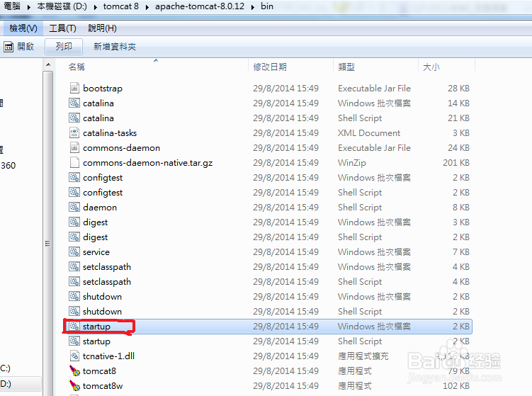Click the commons-daemon jar icon

pos(74,147)
